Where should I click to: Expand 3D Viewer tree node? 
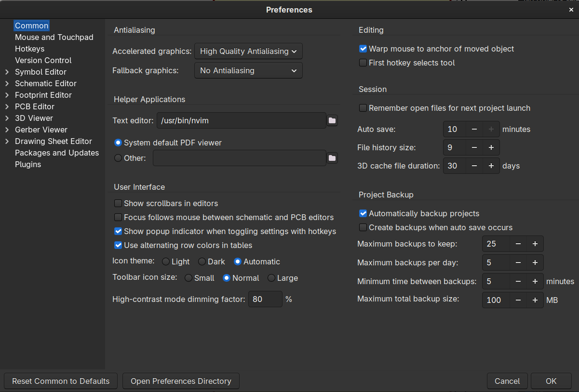(7, 118)
